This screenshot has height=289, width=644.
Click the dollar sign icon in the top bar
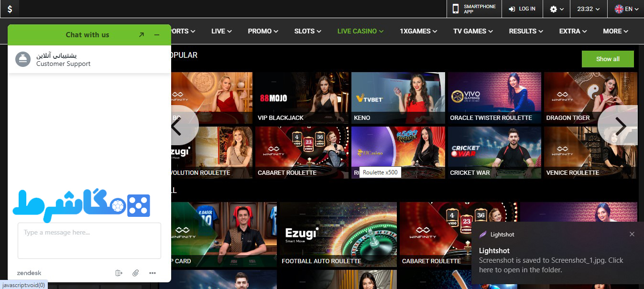(x=10, y=9)
